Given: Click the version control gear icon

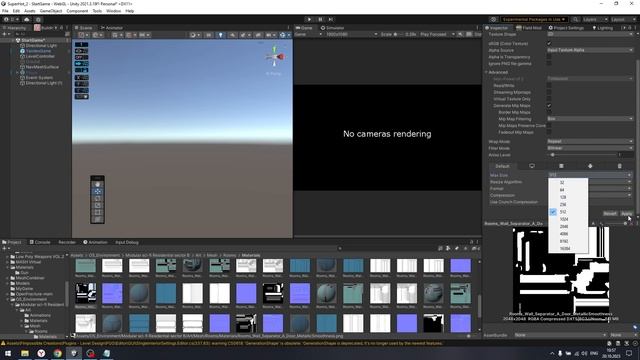Looking at the screenshot, I should click(x=38, y=19).
